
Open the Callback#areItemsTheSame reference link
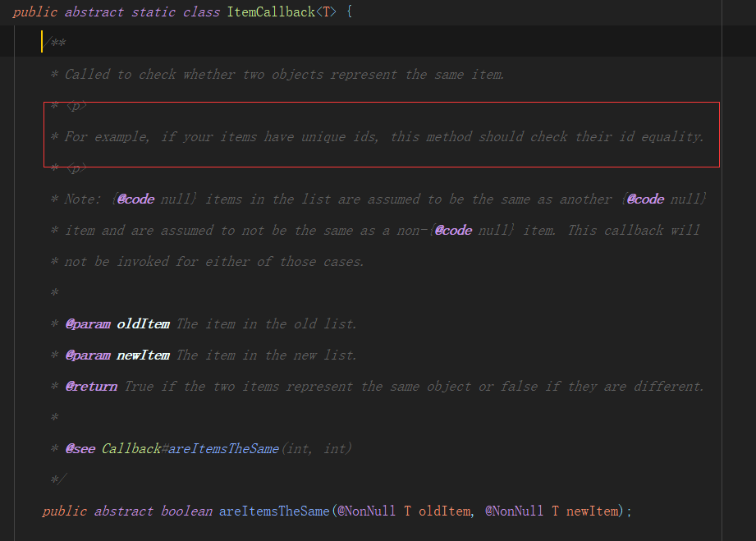coord(190,449)
